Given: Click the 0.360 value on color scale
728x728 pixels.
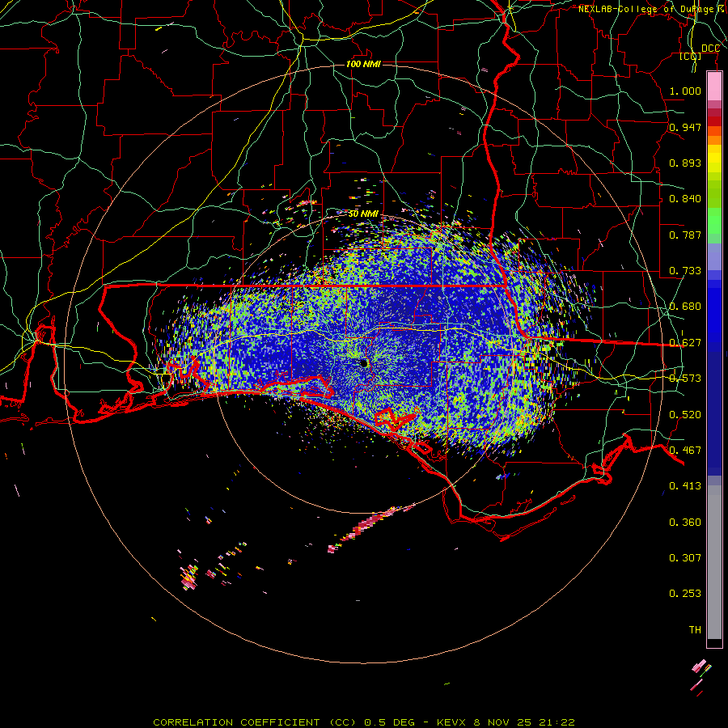Looking at the screenshot, I should tap(685, 523).
